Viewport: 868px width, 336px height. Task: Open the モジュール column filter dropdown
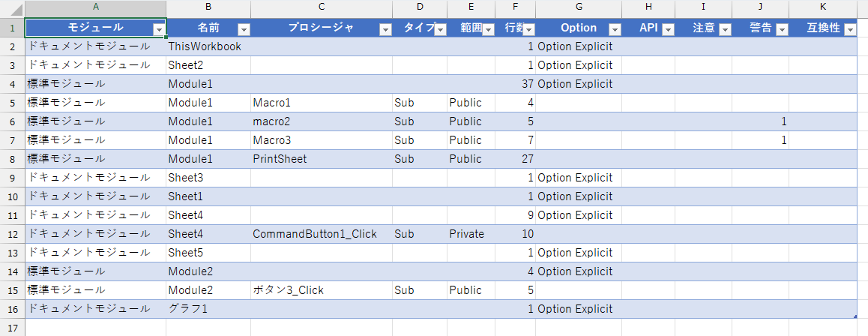click(158, 29)
